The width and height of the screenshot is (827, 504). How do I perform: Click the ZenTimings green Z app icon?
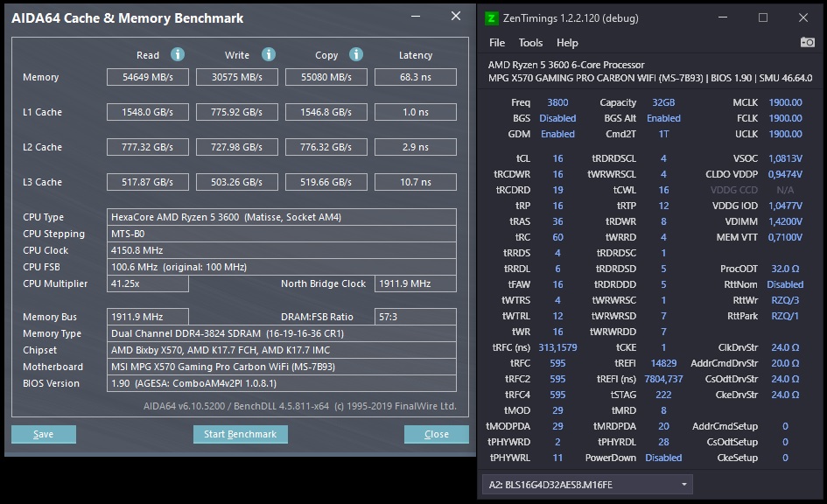pyautogui.click(x=491, y=18)
